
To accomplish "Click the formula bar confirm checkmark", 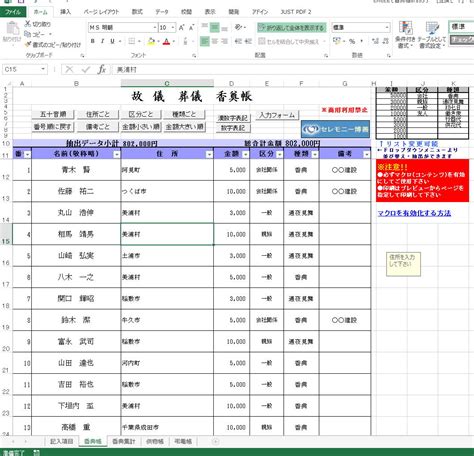I will pos(86,69).
